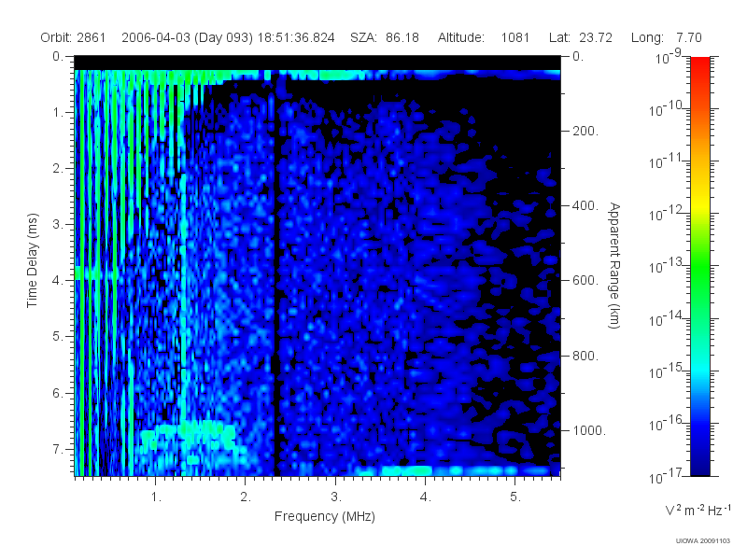Image resolution: width=747 pixels, height=560 pixels.
Task: Click the 'Lat: 23.72' header value
Action: tap(580, 37)
